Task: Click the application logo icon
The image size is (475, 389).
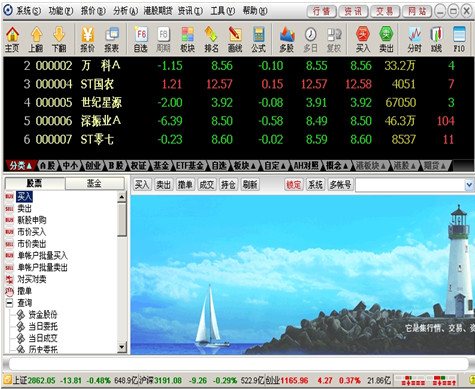Action: (8, 11)
